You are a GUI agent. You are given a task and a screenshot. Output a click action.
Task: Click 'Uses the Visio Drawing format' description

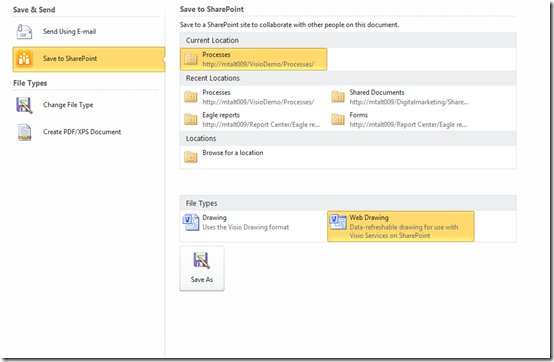point(246,227)
